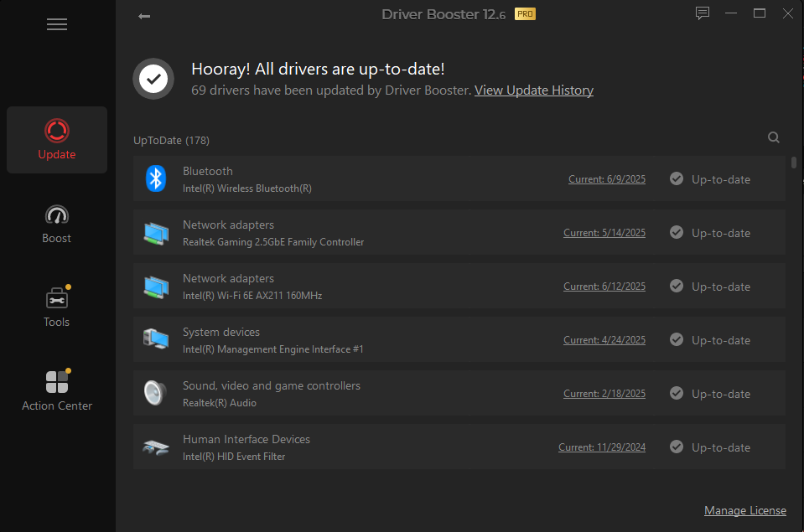
Task: Select the Update sidebar tab
Action: pyautogui.click(x=56, y=139)
